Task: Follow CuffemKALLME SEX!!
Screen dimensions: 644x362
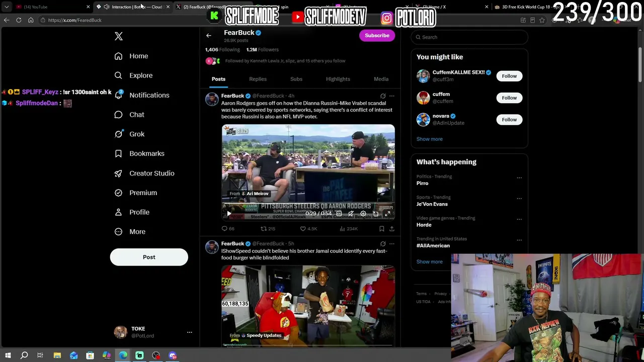Action: click(509, 76)
